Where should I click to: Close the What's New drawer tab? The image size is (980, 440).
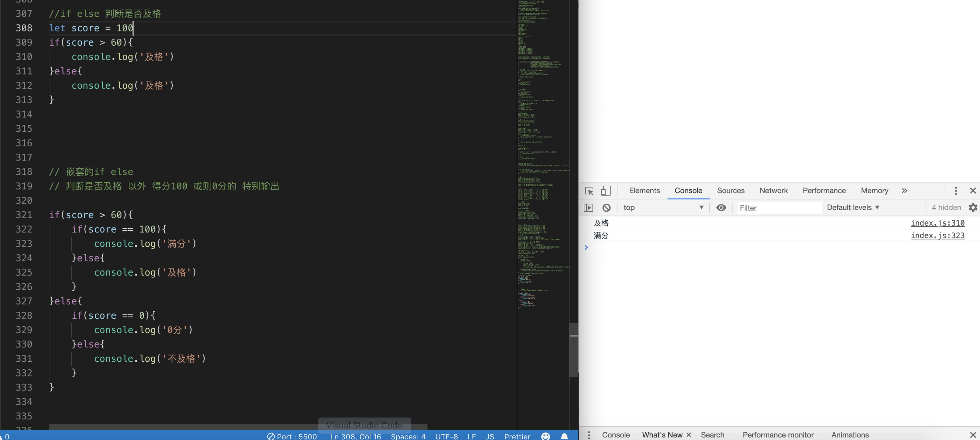click(688, 435)
